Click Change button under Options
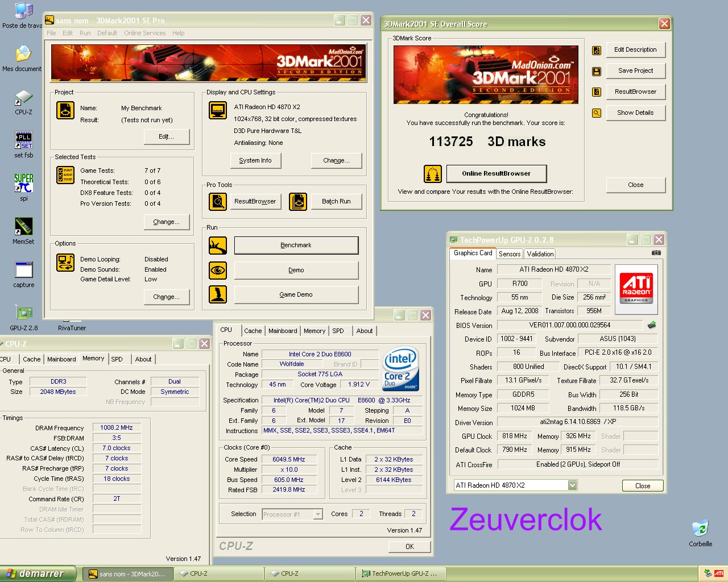This screenshot has width=728, height=582. click(166, 297)
